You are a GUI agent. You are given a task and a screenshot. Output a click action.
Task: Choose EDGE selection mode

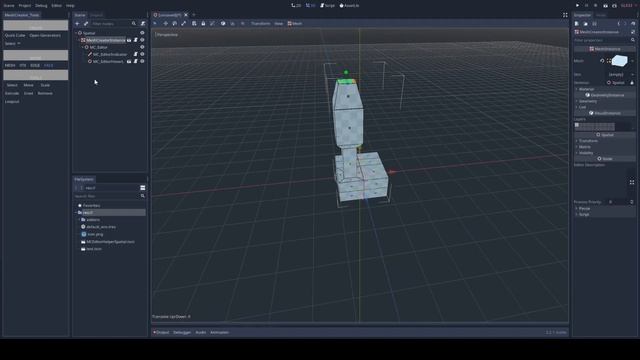point(35,65)
